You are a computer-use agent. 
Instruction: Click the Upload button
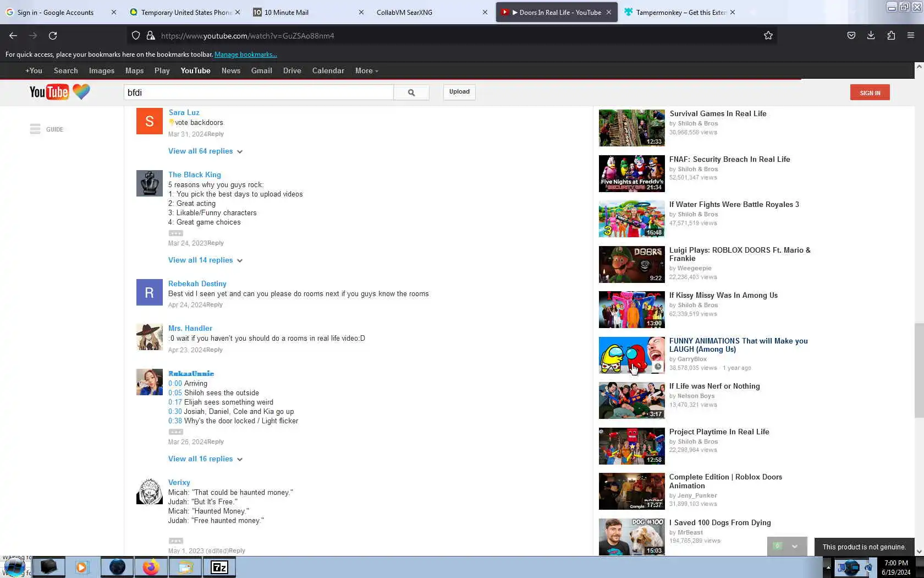(459, 92)
